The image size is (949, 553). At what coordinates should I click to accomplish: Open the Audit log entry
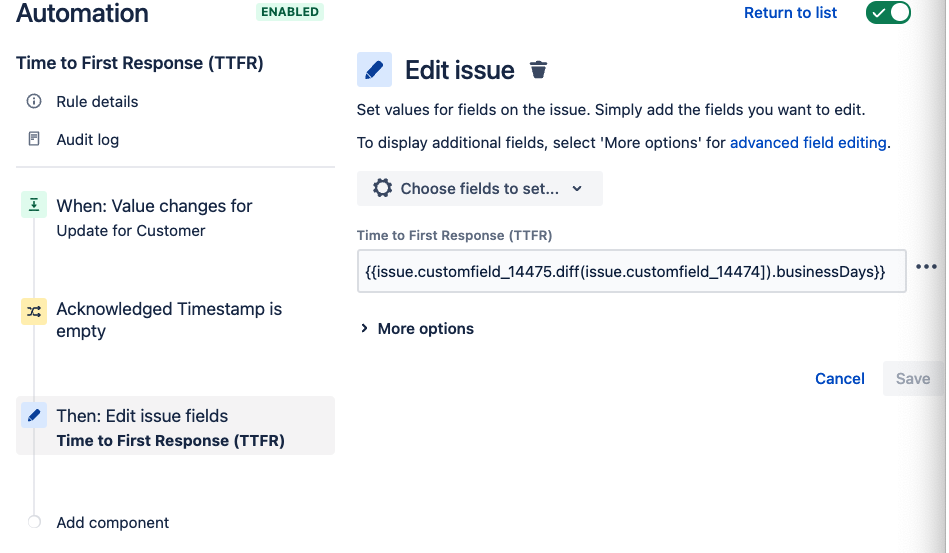[x=87, y=140]
